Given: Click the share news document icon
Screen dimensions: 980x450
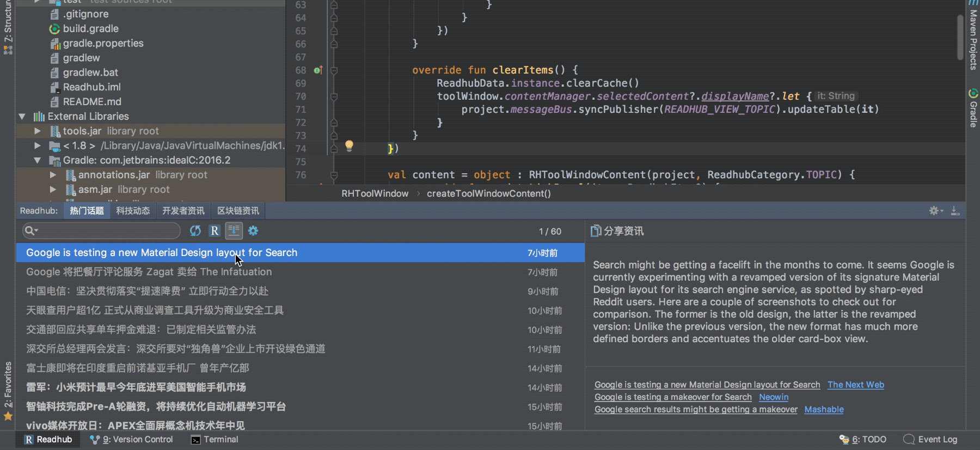Looking at the screenshot, I should pyautogui.click(x=596, y=231).
